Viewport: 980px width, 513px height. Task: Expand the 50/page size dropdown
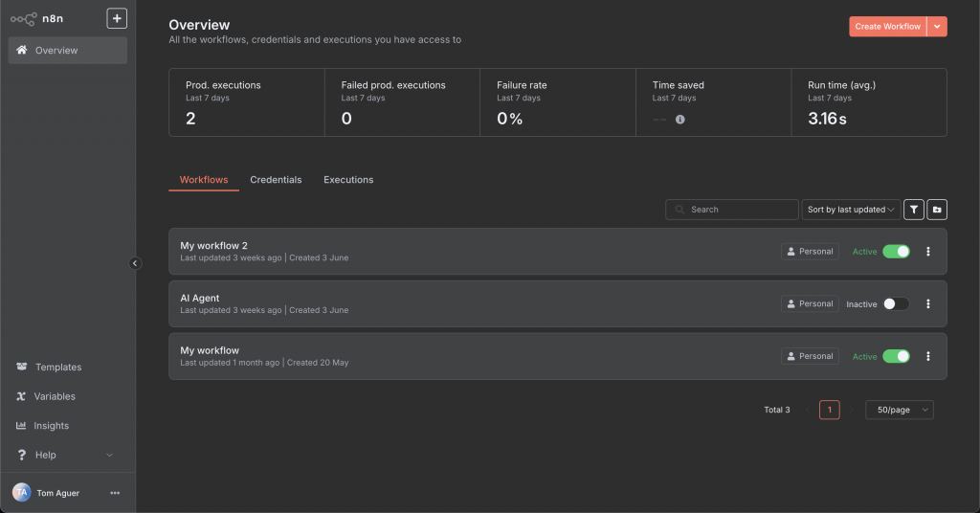click(899, 410)
